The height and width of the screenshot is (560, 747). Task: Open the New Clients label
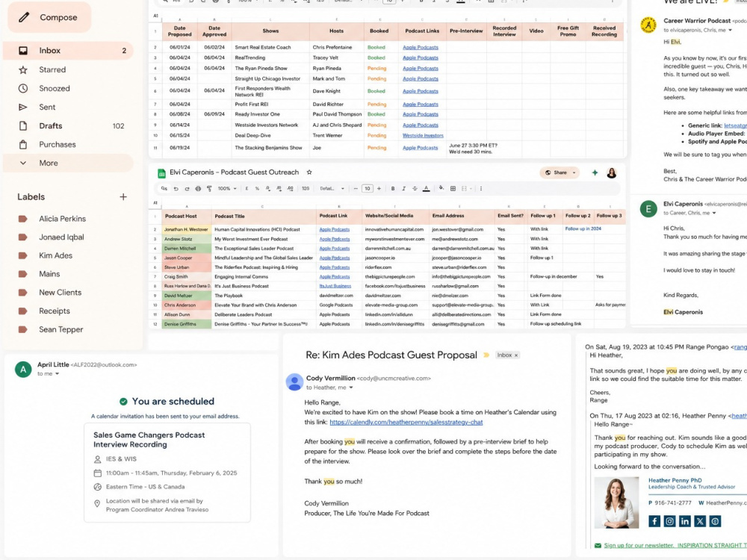coord(60,293)
